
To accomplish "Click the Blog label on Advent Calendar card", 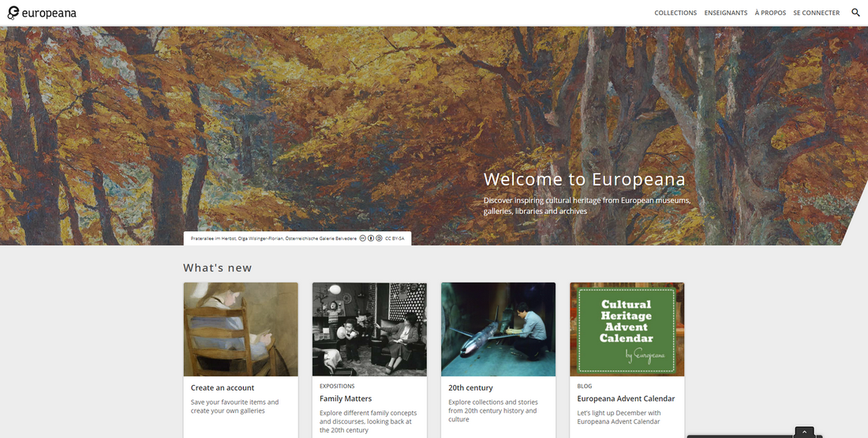I will (584, 386).
